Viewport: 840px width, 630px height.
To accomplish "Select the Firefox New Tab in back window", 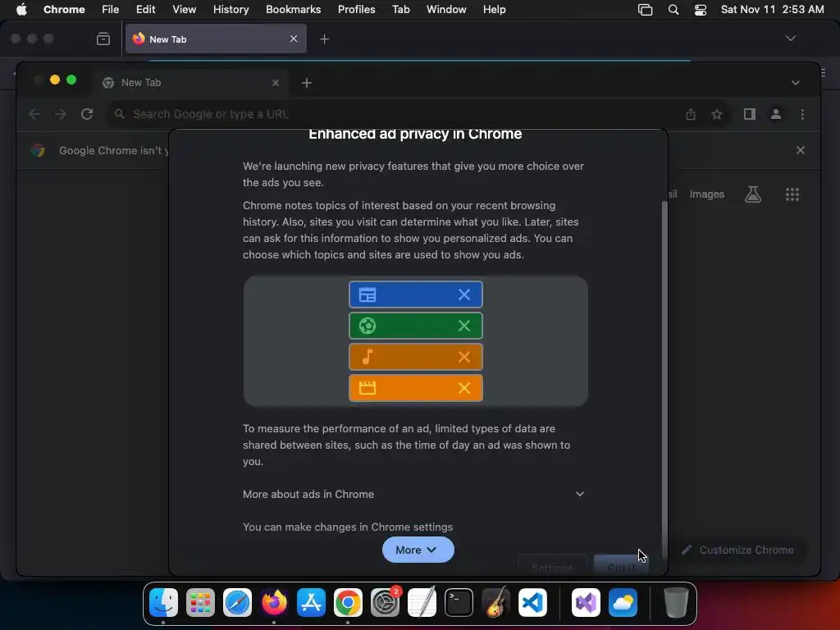I will (216, 39).
